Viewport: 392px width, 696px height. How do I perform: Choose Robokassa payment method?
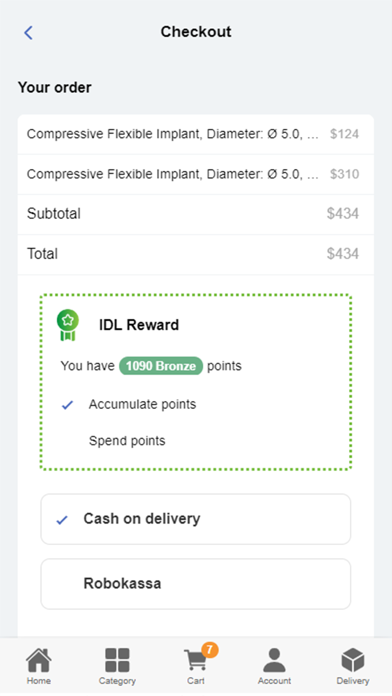[x=196, y=584]
